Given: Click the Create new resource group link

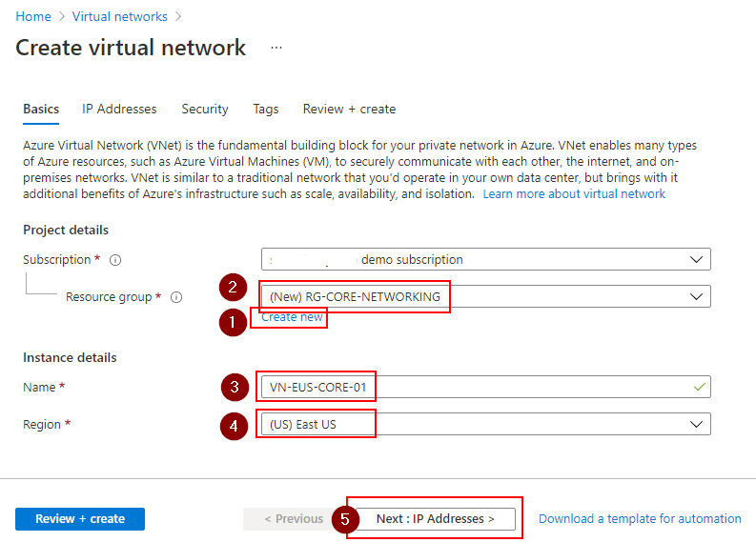Looking at the screenshot, I should (x=292, y=317).
